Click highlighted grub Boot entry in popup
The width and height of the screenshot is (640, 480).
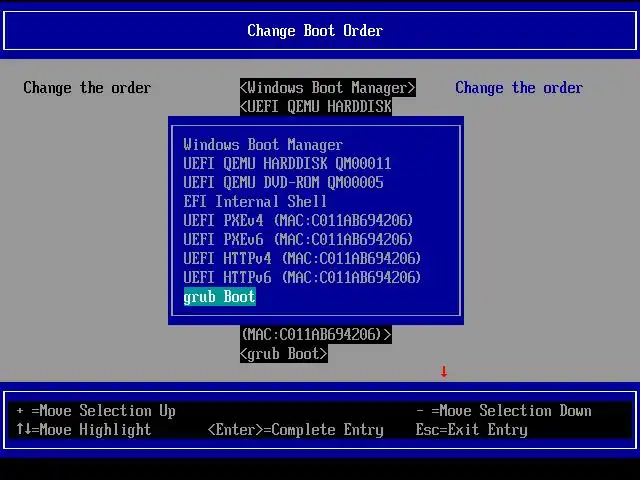220,297
